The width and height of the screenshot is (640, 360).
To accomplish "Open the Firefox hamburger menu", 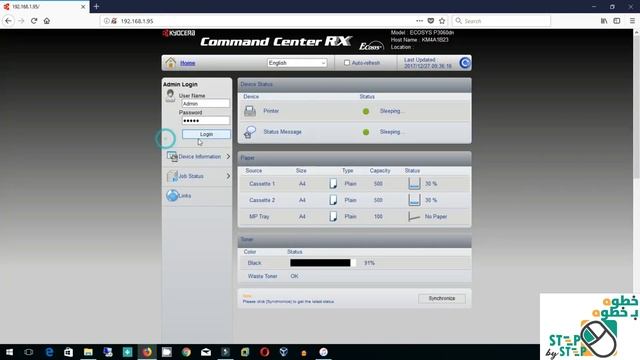I will click(x=632, y=21).
